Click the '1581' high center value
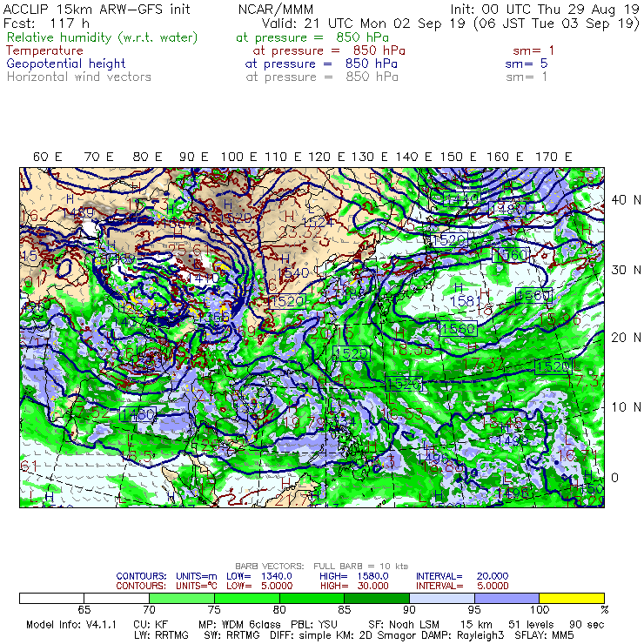Screen dimensions: 644x644 pos(465,301)
